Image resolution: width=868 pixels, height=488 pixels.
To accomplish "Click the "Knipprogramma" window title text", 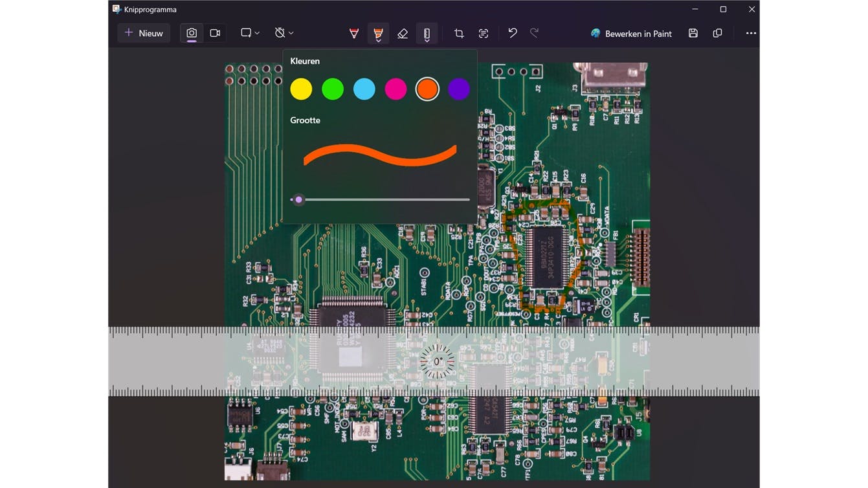I will tap(150, 10).
